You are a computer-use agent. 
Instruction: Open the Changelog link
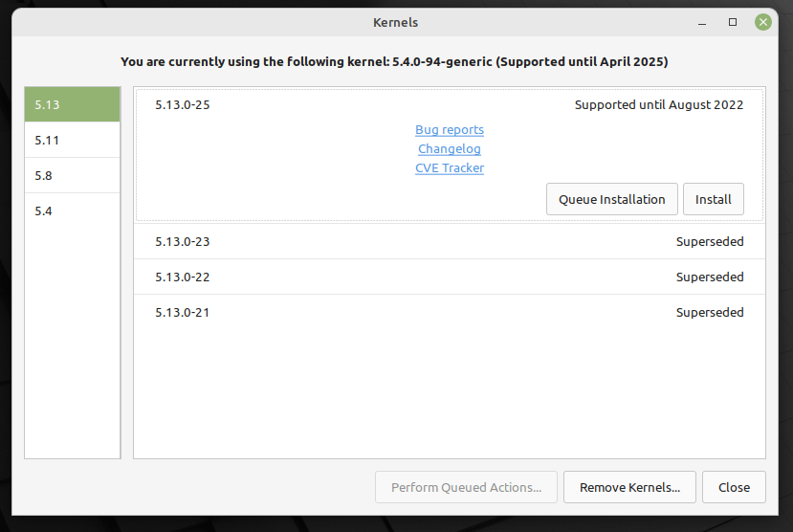[x=450, y=149]
